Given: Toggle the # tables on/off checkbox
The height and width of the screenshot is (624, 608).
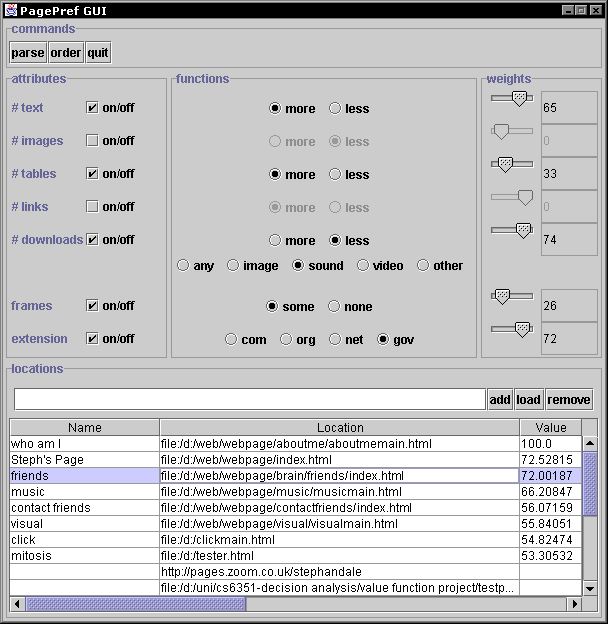Looking at the screenshot, I should tap(92, 174).
